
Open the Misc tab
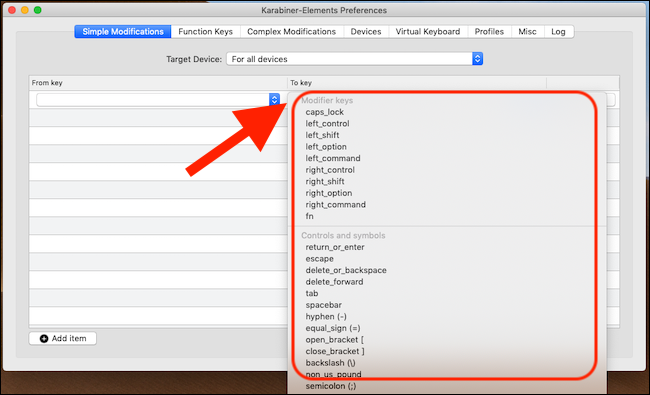[x=527, y=32]
